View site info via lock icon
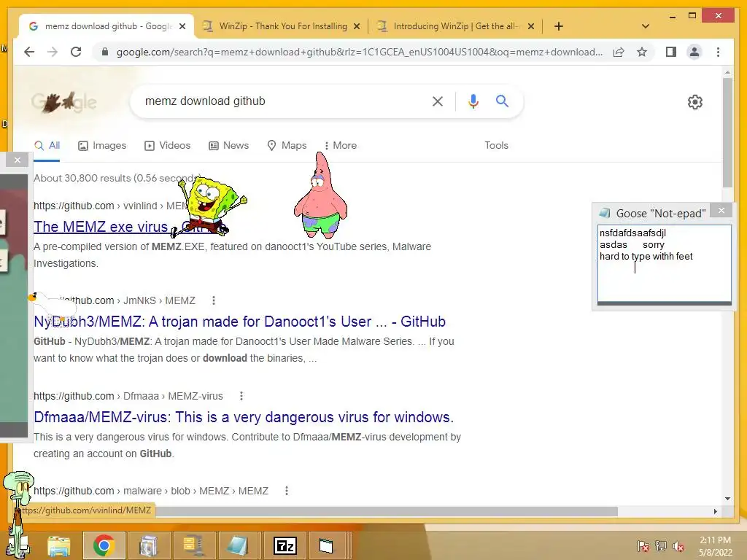The image size is (747, 560). tap(105, 52)
